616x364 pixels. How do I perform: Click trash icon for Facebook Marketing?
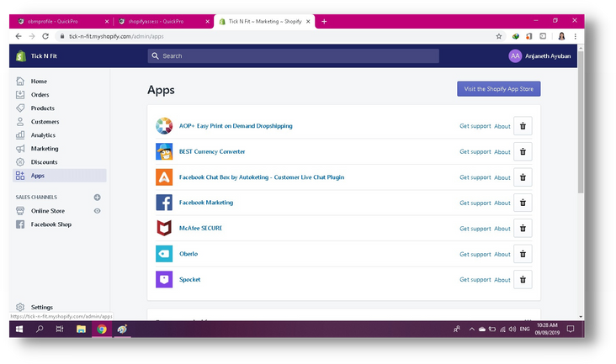tap(523, 203)
